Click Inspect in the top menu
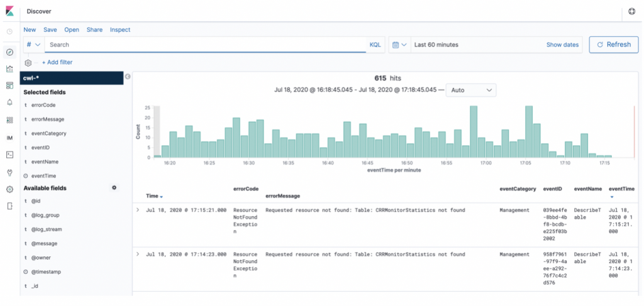 [120, 30]
